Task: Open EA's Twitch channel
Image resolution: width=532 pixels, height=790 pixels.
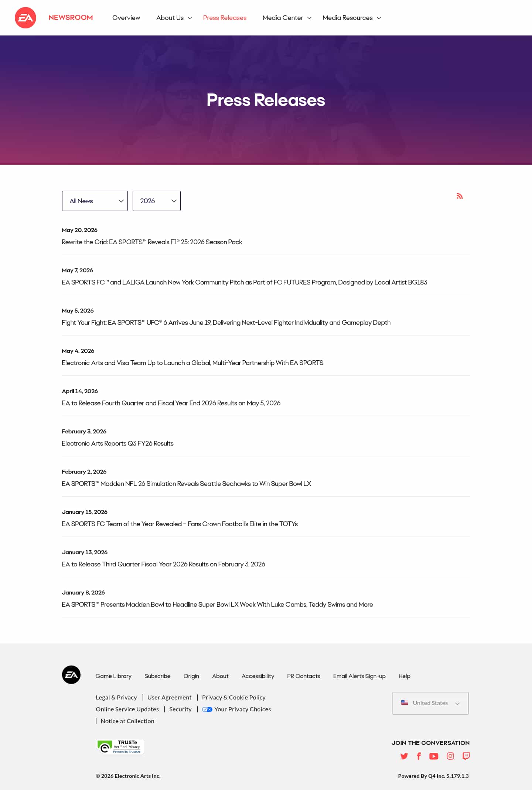Action: click(466, 756)
